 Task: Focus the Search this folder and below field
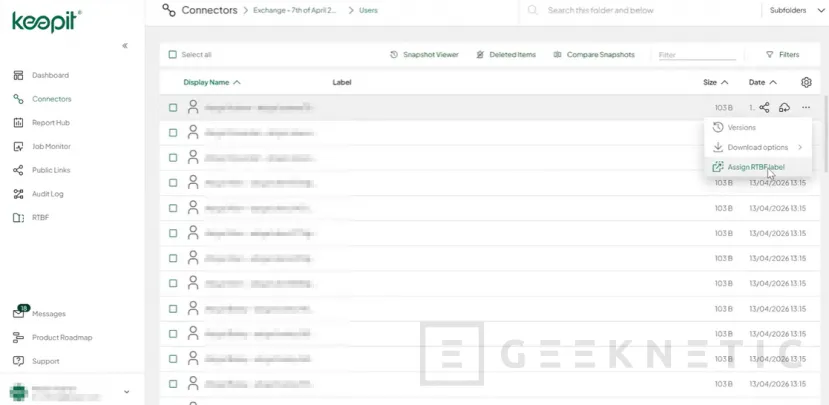tap(600, 11)
